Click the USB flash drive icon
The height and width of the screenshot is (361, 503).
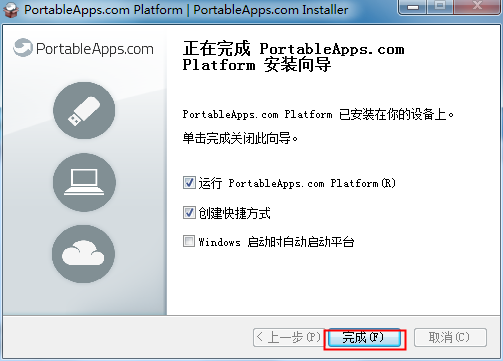pyautogui.click(x=84, y=110)
